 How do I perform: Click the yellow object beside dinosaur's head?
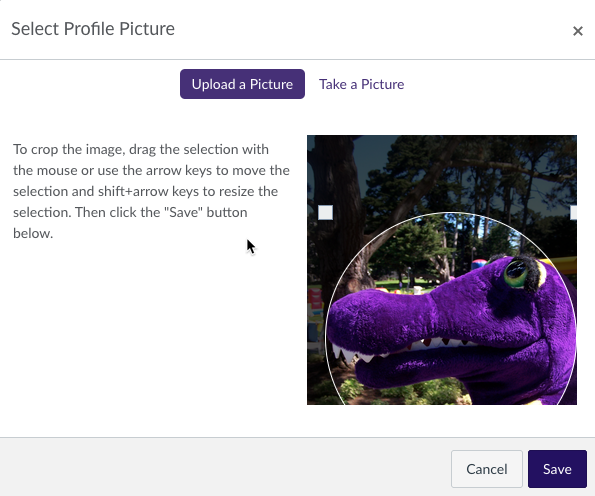[560, 265]
